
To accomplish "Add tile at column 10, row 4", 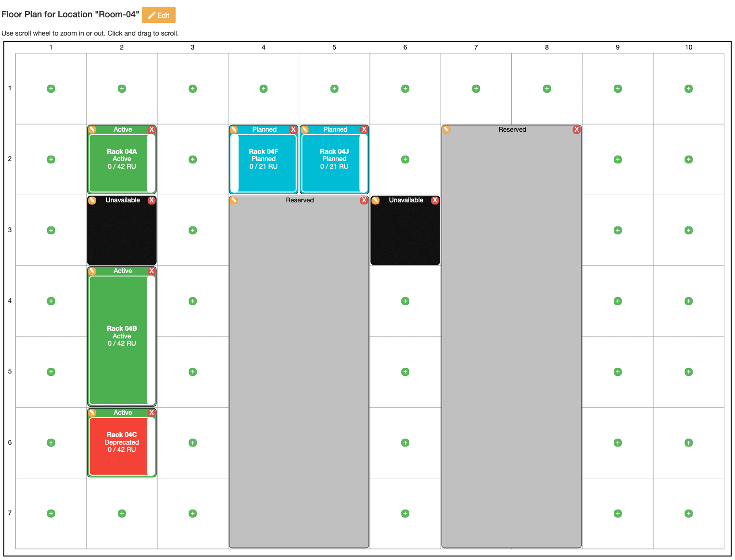I will pyautogui.click(x=689, y=301).
